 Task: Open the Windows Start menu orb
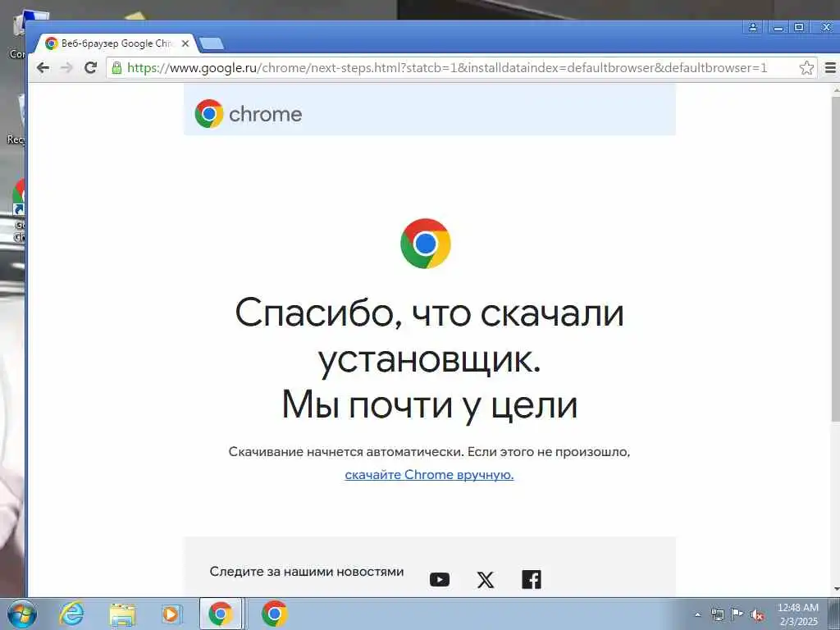(x=22, y=614)
